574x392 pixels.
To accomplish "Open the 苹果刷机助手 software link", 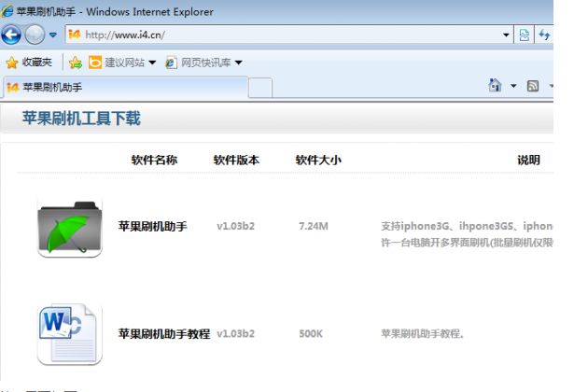I will [153, 226].
